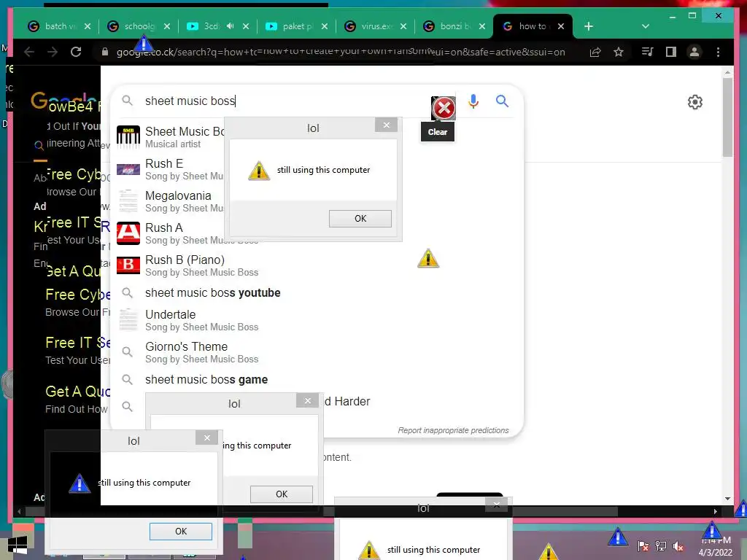Open Google quick settings gear

click(695, 102)
